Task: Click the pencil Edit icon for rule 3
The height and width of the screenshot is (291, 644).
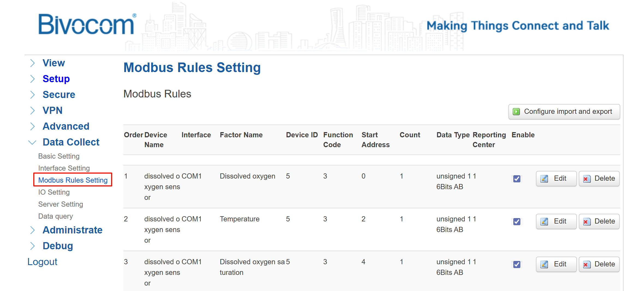Action: (544, 264)
